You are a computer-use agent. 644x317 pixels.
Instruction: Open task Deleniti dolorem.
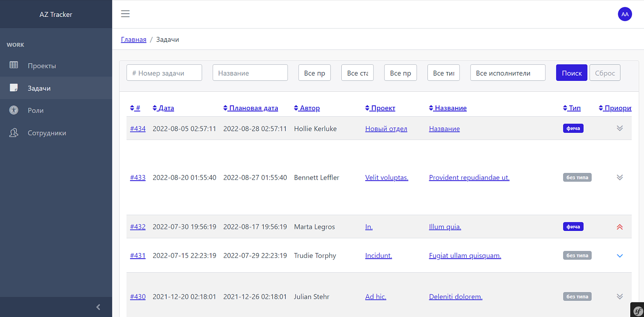(456, 296)
